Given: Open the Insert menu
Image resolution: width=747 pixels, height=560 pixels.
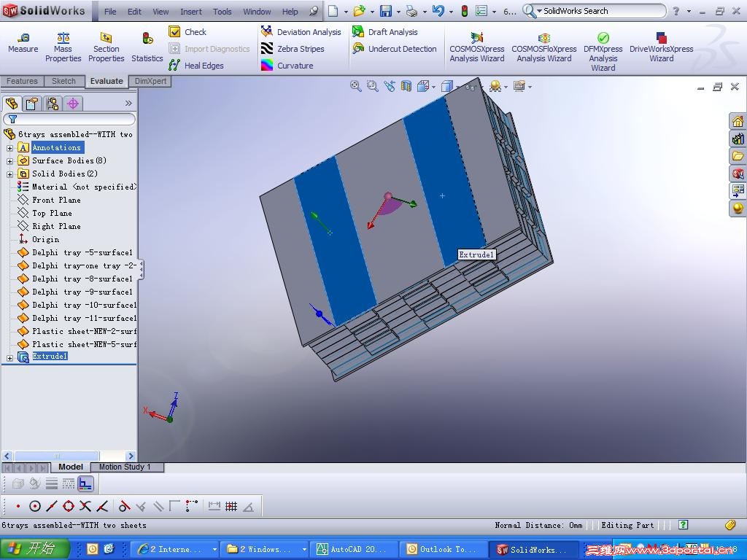Looking at the screenshot, I should point(190,12).
